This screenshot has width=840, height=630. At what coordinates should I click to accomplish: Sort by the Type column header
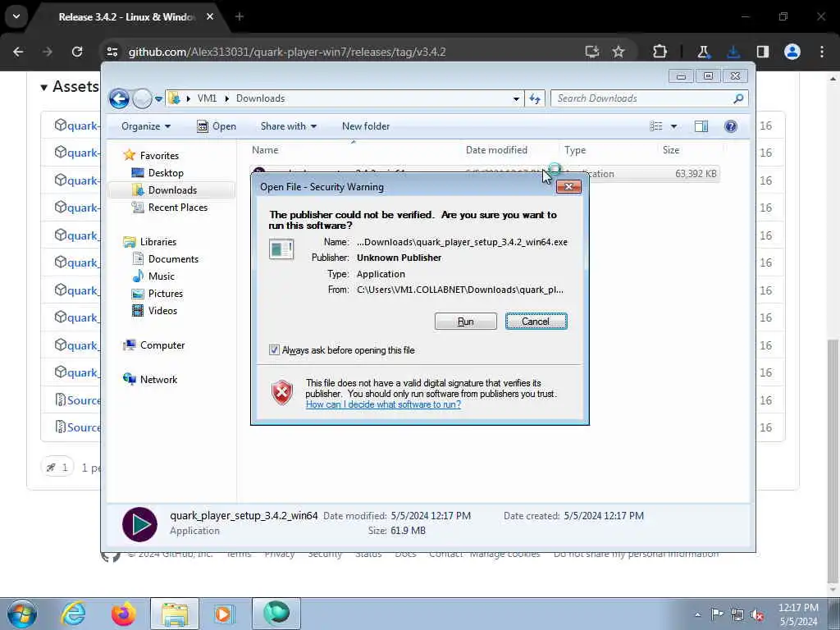coord(575,150)
